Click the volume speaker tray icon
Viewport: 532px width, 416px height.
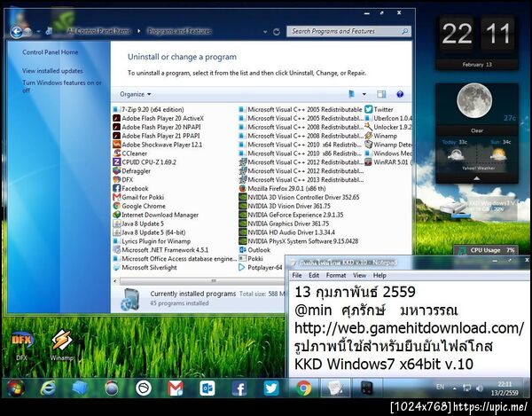coord(479,389)
